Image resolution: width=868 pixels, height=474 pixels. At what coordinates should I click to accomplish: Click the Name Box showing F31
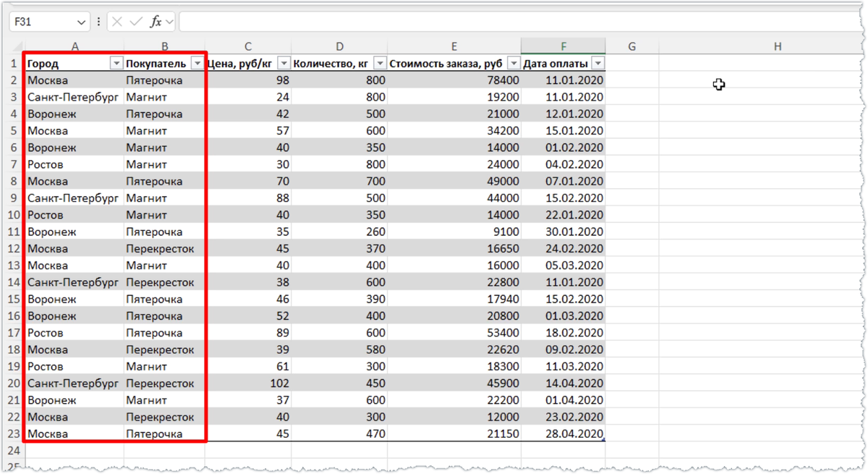point(49,22)
